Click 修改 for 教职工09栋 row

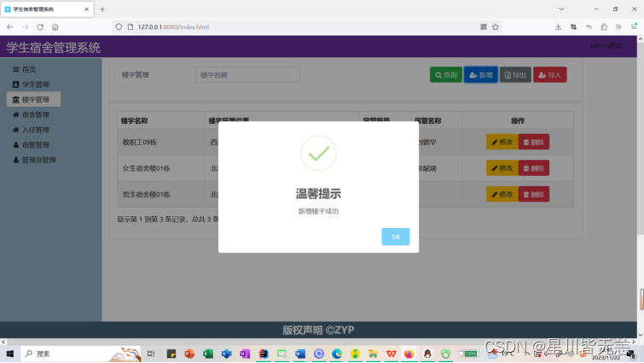[x=502, y=142]
